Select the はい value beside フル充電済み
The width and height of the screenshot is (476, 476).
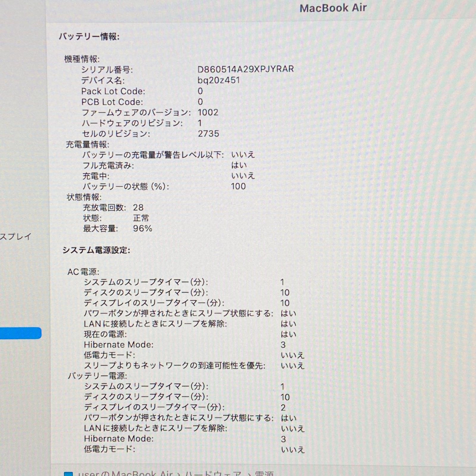tap(239, 165)
